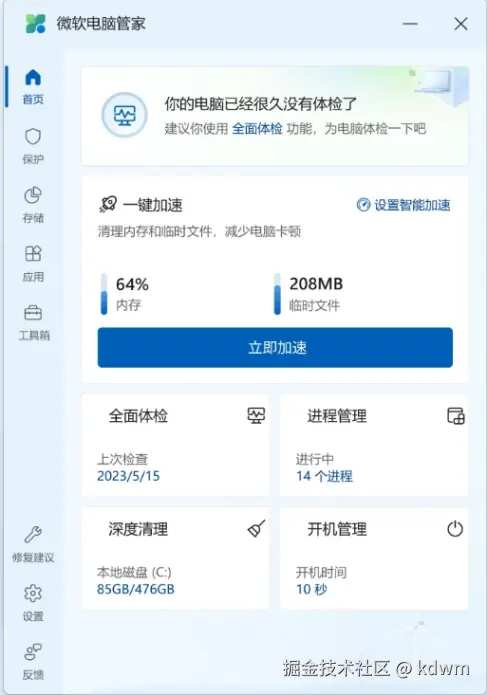Click the 微软电脑管家 app logo
Viewport: 487px width, 695px height.
point(35,23)
